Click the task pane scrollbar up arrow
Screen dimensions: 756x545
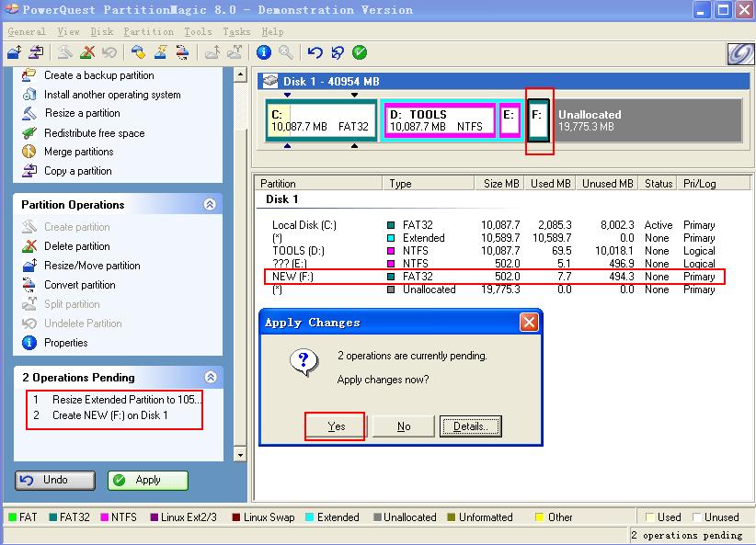(x=240, y=74)
